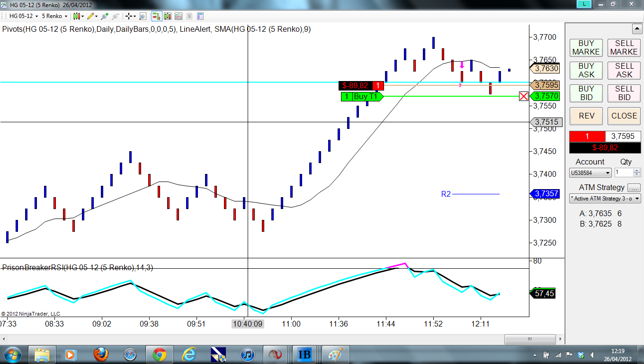
Task: Reverse position with the REV button
Action: [x=586, y=116]
